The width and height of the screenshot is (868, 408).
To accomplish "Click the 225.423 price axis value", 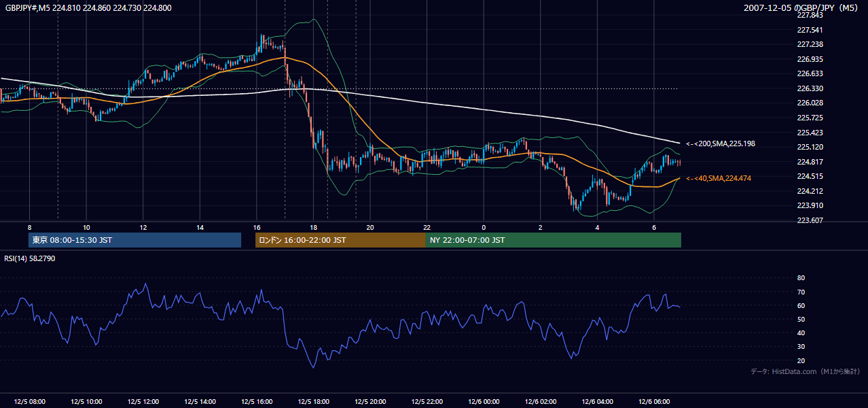I will coord(810,133).
